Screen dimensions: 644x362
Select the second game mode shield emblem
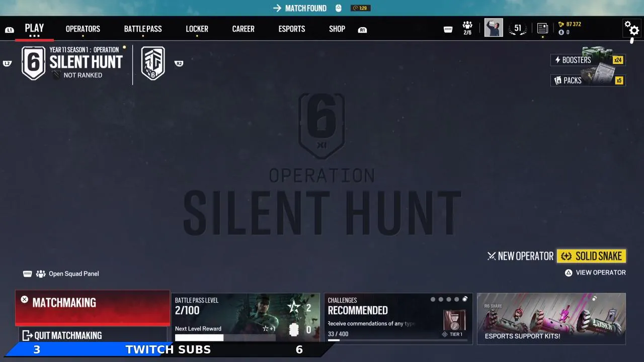coord(153,63)
